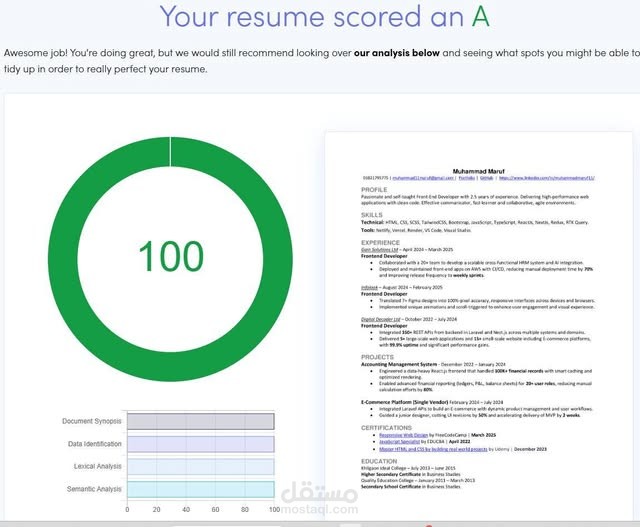Click the 100 score in the donut chart
The width and height of the screenshot is (640, 527).
coord(171,256)
